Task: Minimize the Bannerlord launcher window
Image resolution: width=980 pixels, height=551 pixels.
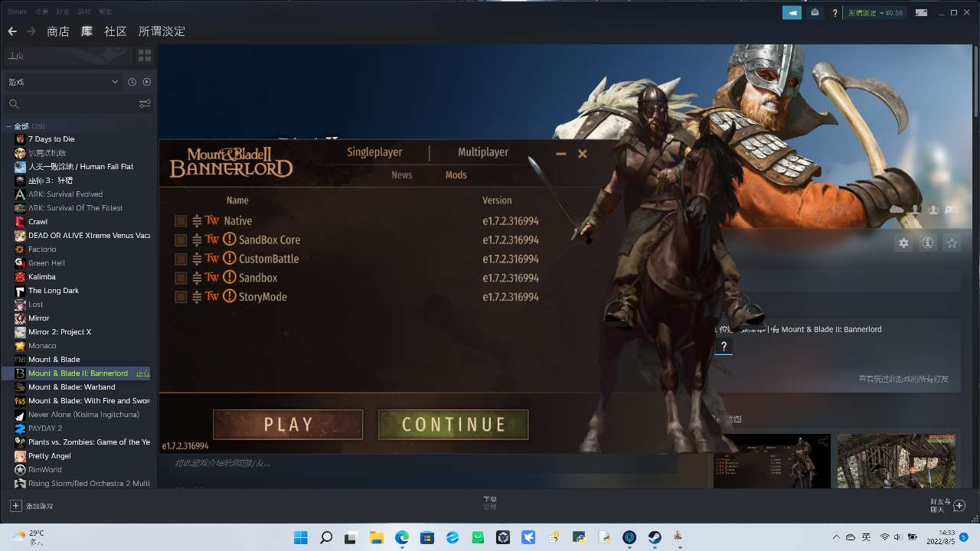Action: click(561, 154)
